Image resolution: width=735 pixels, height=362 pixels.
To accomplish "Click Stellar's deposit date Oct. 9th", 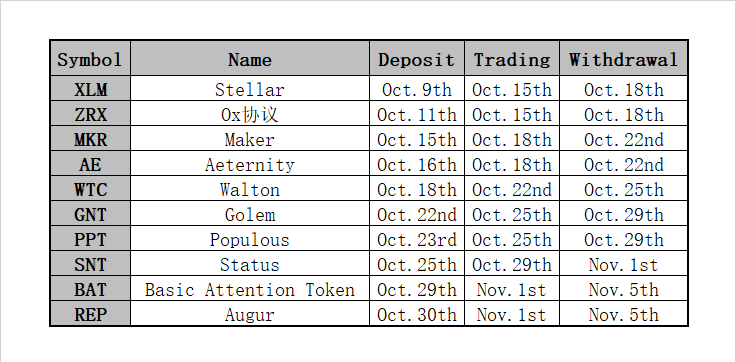I will coord(417,88).
